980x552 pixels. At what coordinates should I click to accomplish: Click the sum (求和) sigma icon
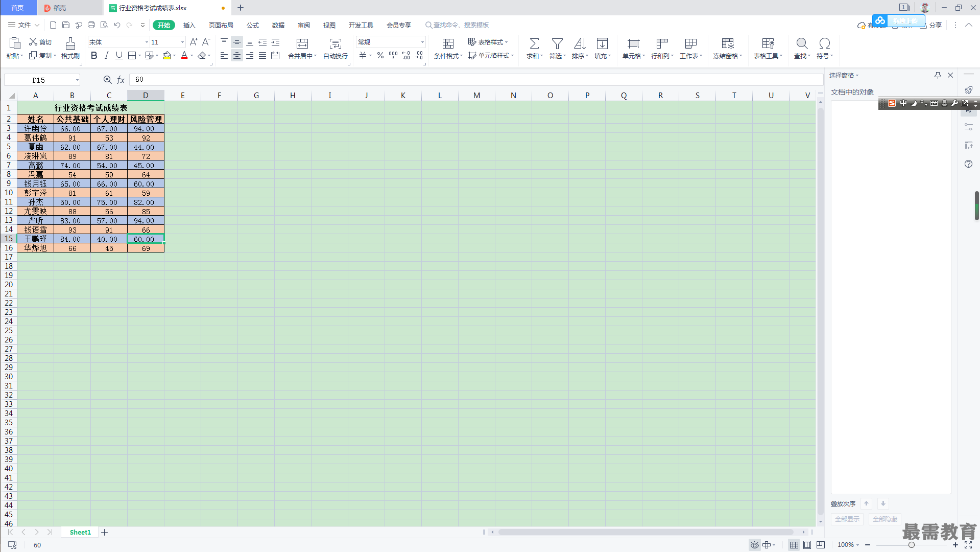(x=534, y=43)
